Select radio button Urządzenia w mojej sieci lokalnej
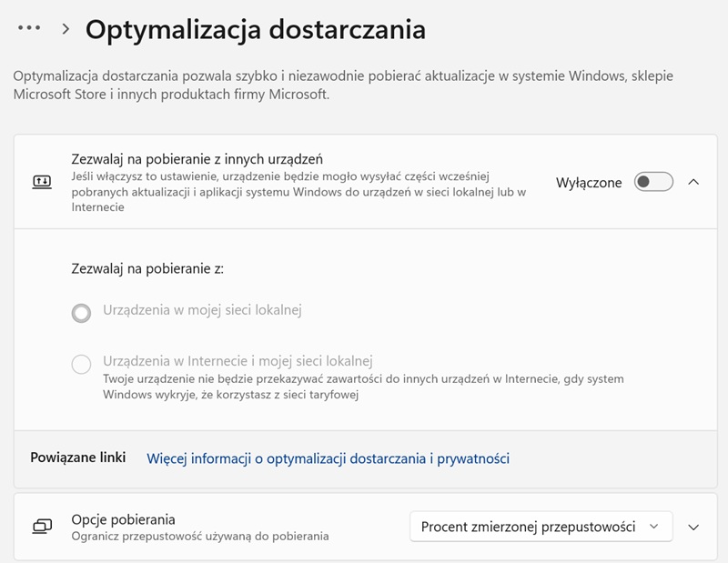The width and height of the screenshot is (728, 563). (81, 313)
